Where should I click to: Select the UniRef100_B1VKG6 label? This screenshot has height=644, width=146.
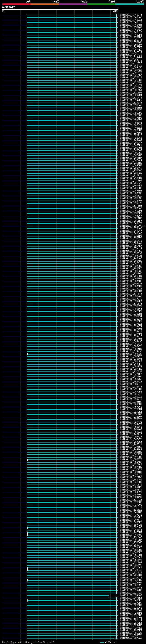point(131,251)
